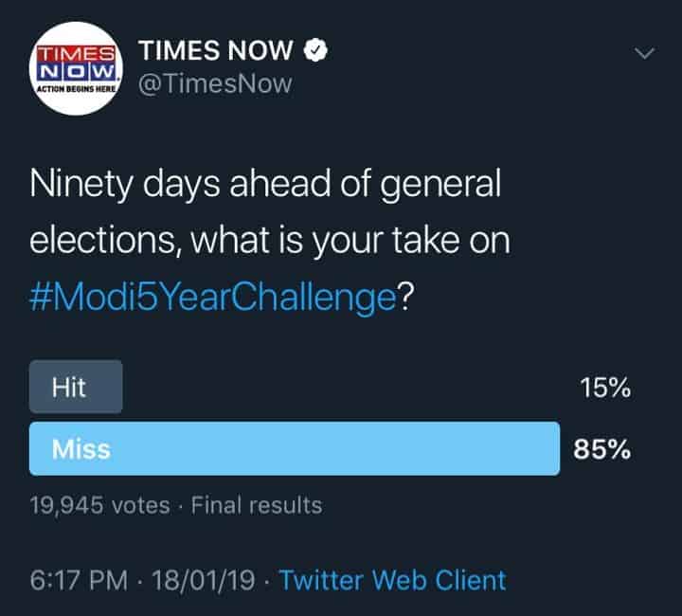Click the 15% result label
The width and height of the screenshot is (682, 616).
click(x=606, y=388)
